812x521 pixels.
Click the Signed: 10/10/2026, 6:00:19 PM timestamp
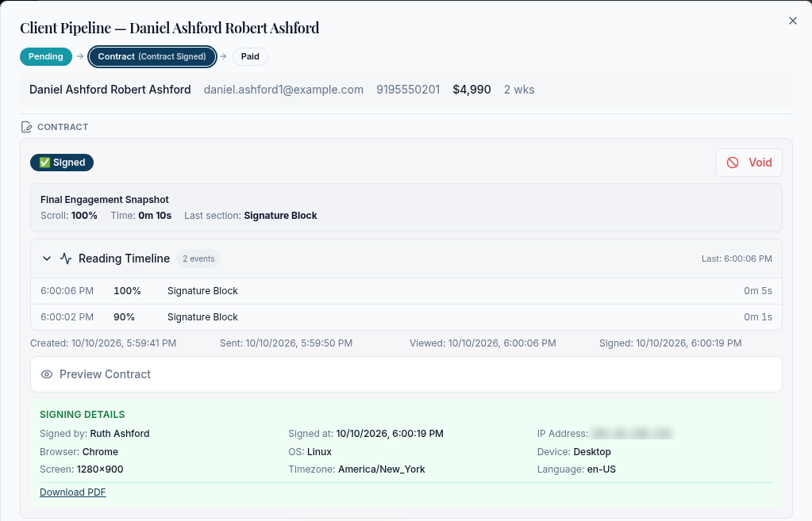click(x=670, y=343)
